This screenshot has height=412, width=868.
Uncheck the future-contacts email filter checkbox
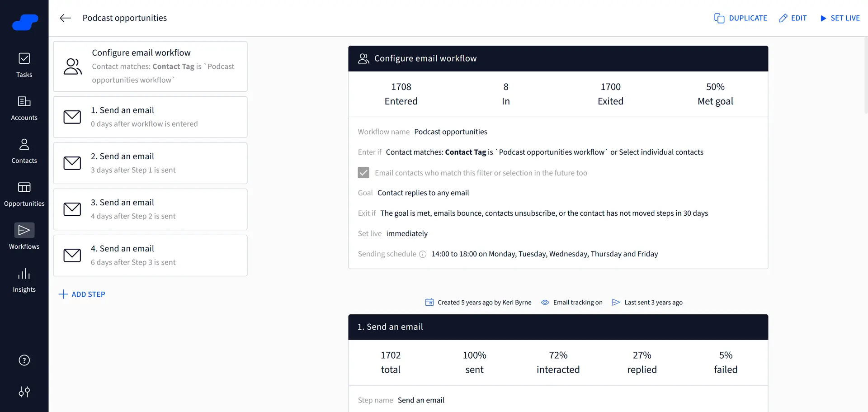click(363, 172)
